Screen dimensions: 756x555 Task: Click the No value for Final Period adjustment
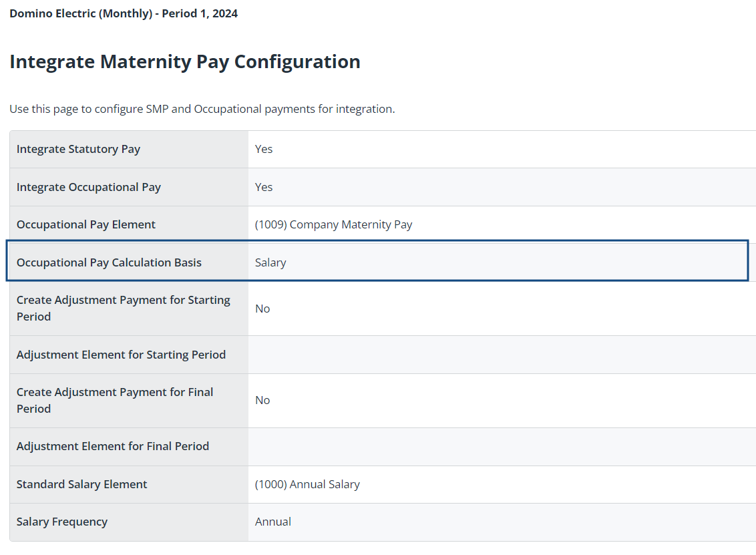262,400
